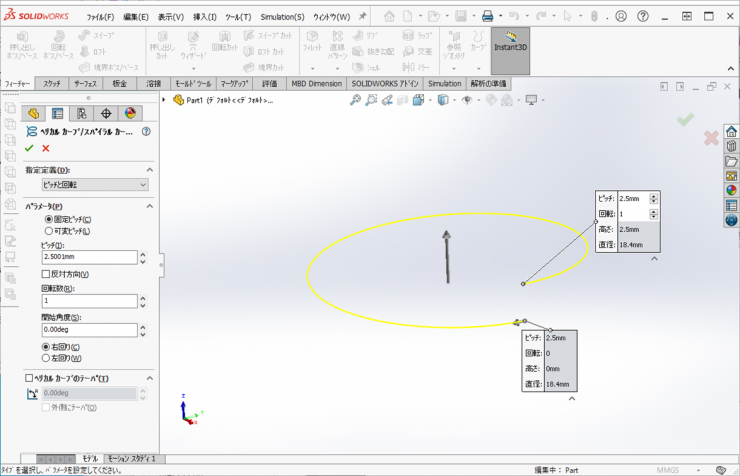
Task: Click the 回転数 input field
Action: (88, 301)
